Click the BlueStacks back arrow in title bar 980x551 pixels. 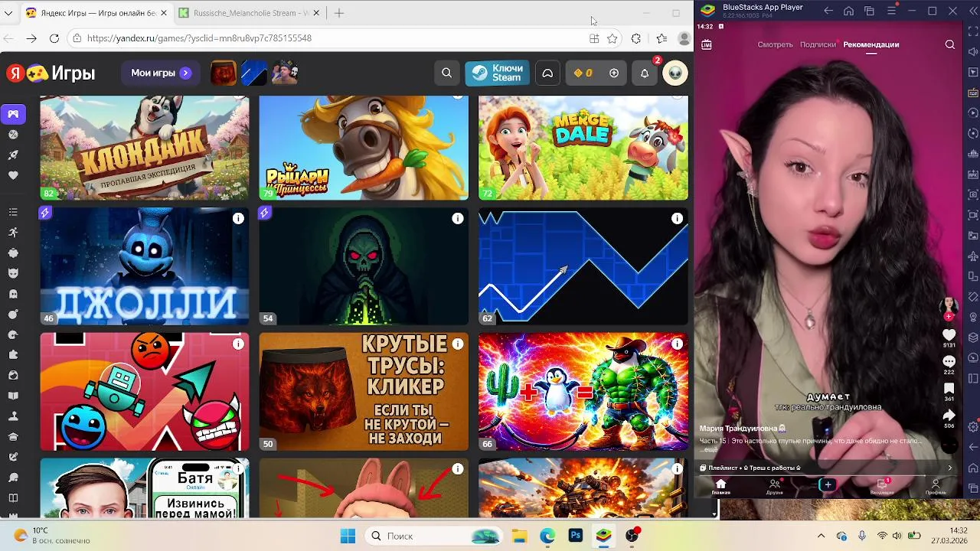coord(828,11)
